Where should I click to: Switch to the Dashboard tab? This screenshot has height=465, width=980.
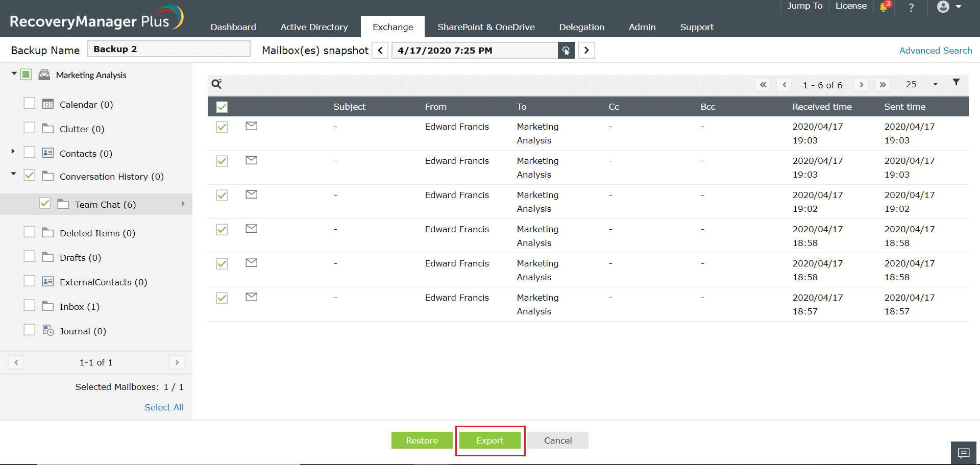coord(233,27)
